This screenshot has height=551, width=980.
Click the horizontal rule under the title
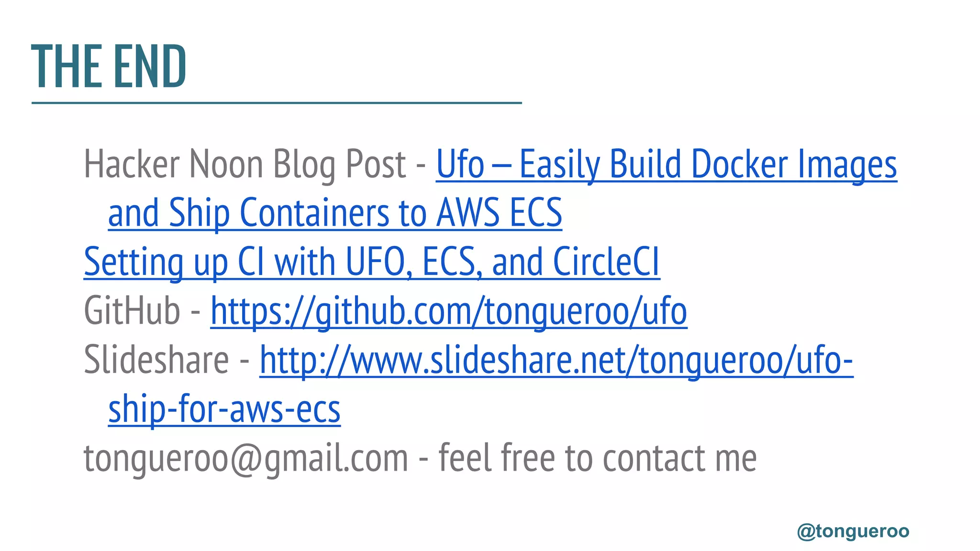click(277, 103)
